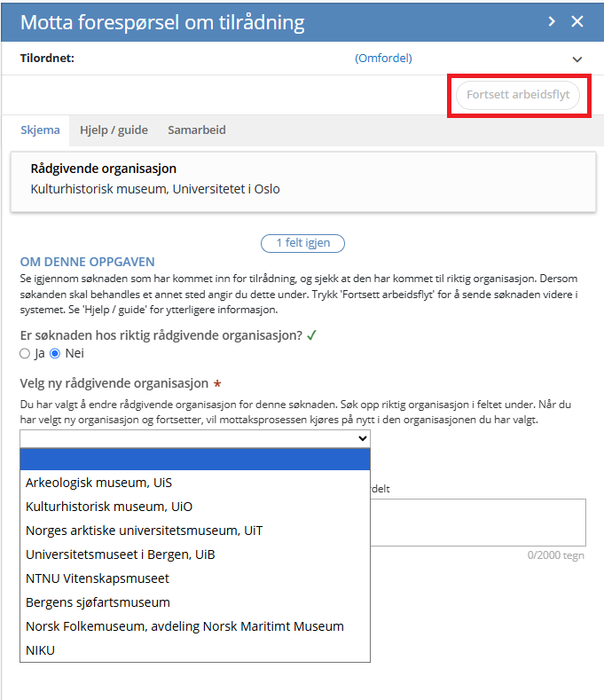Select the Ja radio button
This screenshot has height=700, width=604.
[25, 353]
